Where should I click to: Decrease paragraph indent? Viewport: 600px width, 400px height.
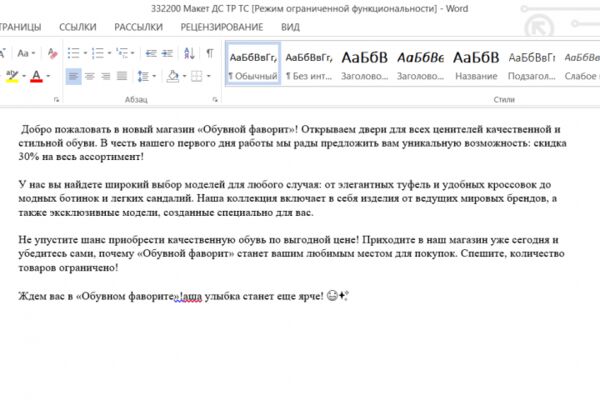point(151,53)
